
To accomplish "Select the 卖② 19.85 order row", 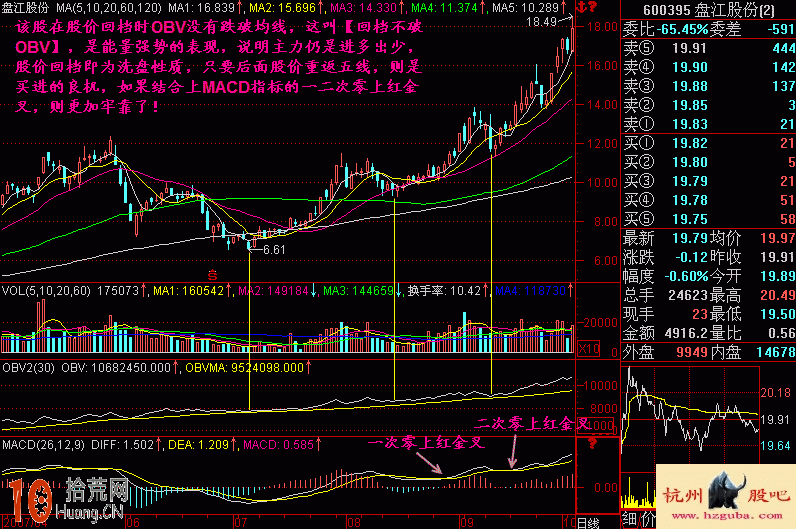I will tap(709, 105).
